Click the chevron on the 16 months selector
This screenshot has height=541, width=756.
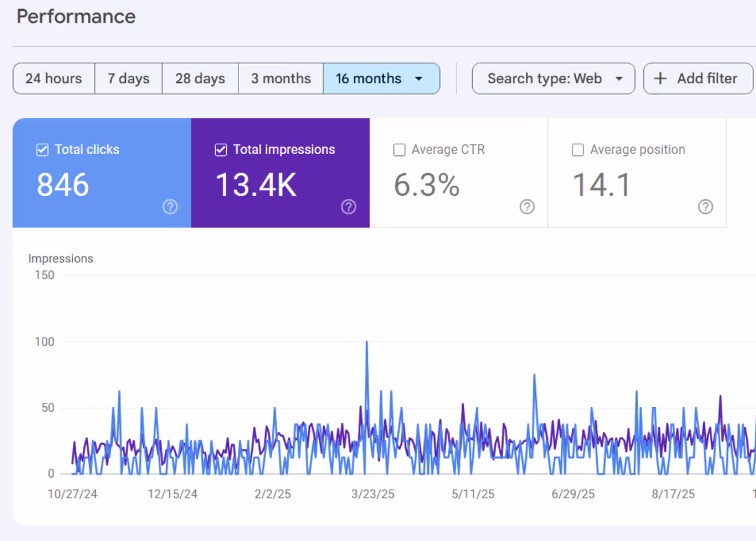click(x=419, y=78)
